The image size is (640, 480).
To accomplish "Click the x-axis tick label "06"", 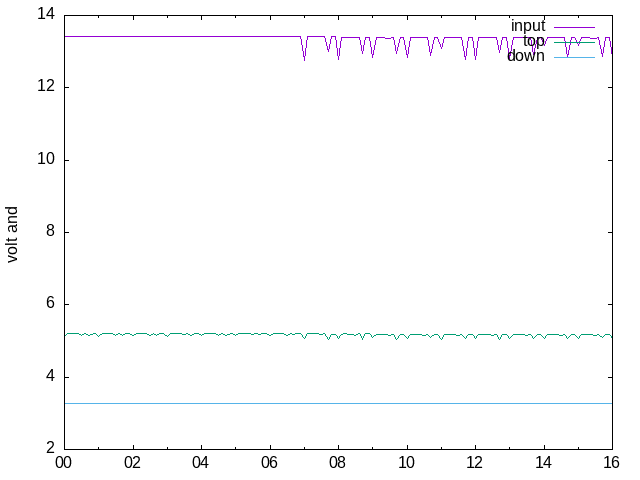I will click(270, 464).
